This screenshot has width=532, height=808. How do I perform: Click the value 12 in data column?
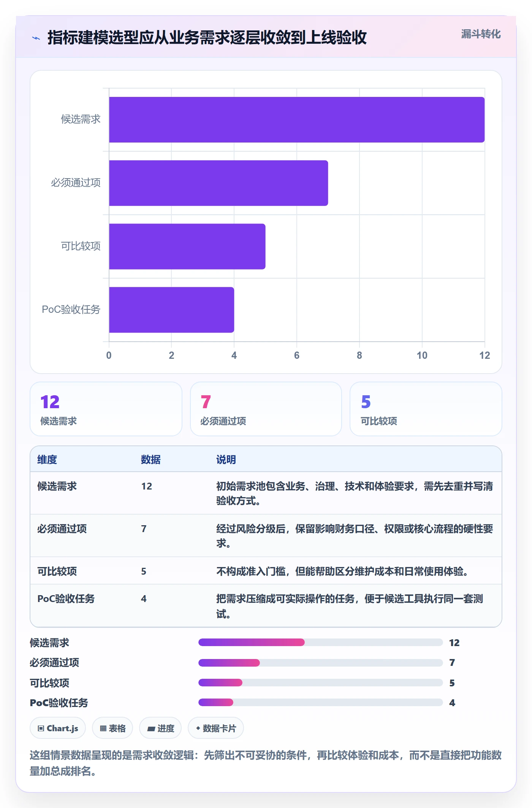pos(147,486)
